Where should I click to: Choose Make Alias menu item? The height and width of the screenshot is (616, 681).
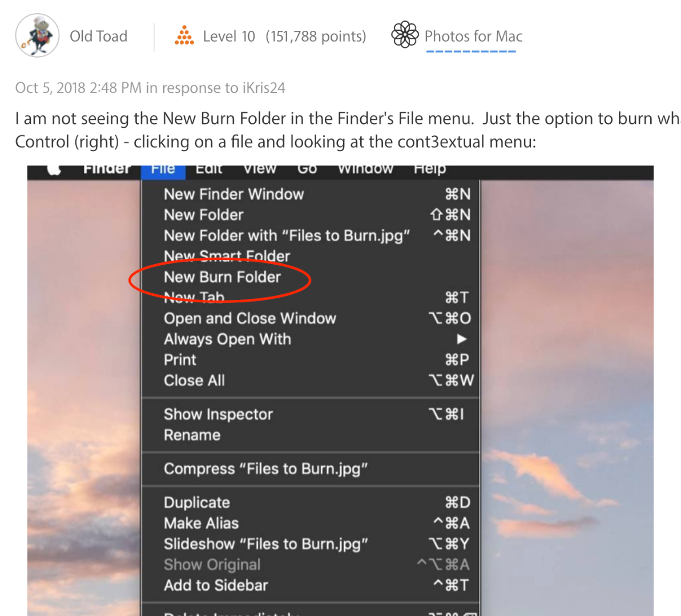tap(201, 523)
